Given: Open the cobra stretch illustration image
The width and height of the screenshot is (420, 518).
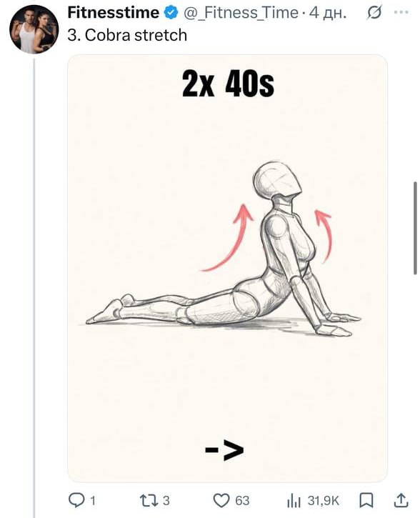Looking at the screenshot, I should click(x=227, y=268).
